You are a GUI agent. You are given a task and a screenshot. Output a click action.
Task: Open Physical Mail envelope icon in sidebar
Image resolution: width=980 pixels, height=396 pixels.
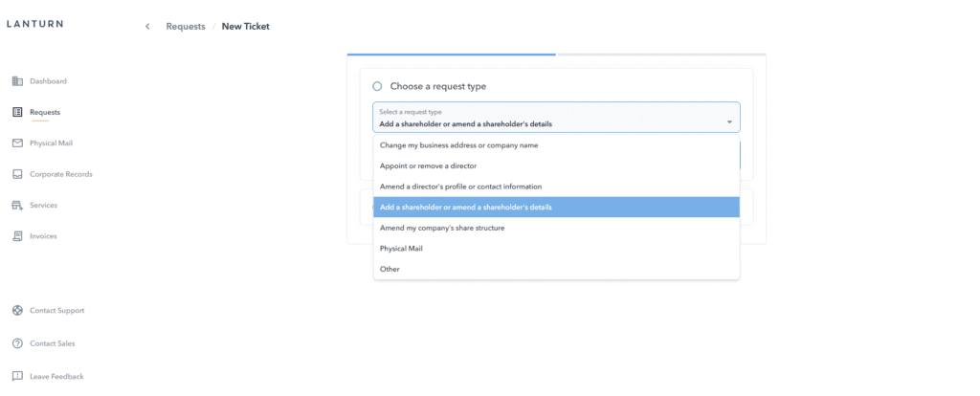pyautogui.click(x=17, y=143)
